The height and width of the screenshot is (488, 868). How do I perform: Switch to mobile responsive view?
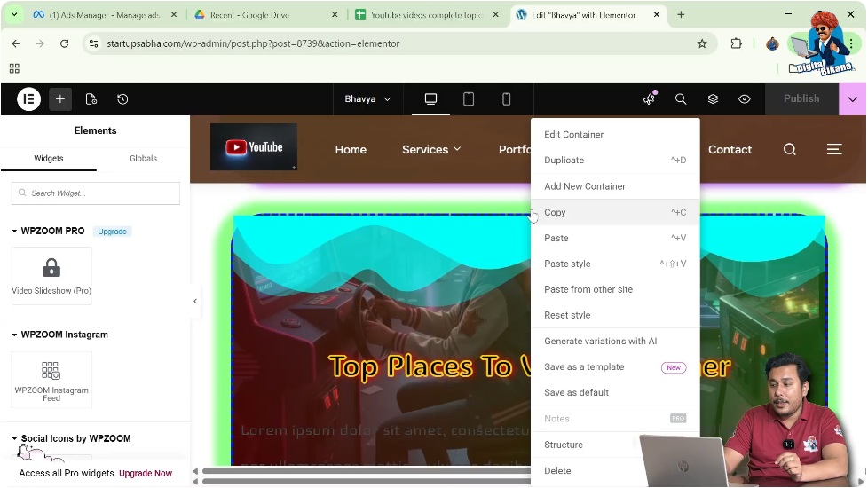[x=506, y=99]
